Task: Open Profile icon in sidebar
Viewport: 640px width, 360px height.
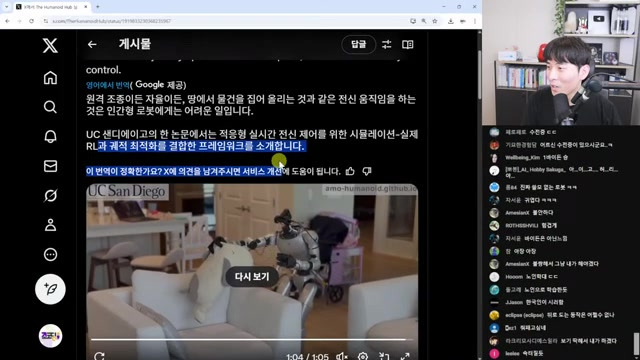Action: click(50, 225)
